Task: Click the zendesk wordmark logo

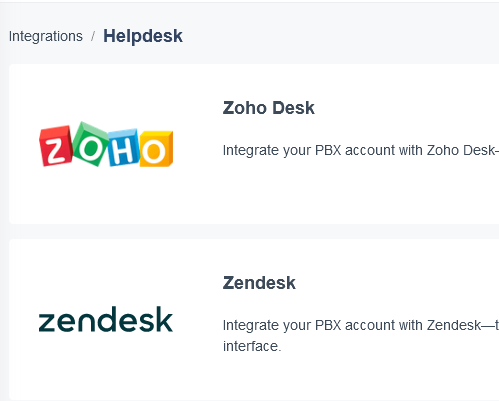Action: coord(106,319)
